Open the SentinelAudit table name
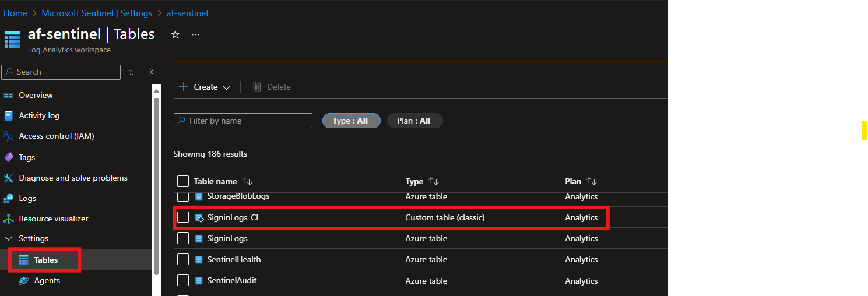The height and width of the screenshot is (296, 868). tap(232, 280)
